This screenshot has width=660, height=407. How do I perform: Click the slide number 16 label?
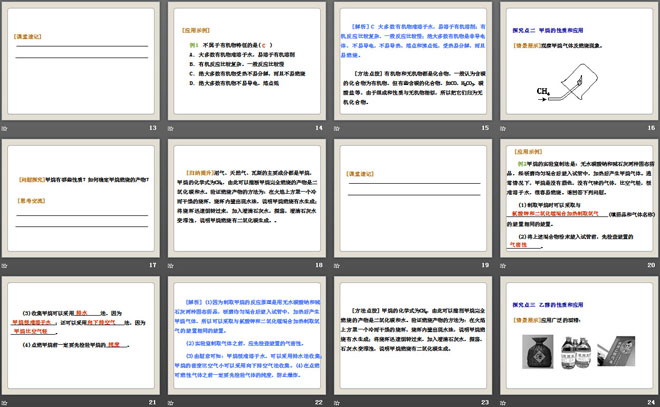coord(648,129)
